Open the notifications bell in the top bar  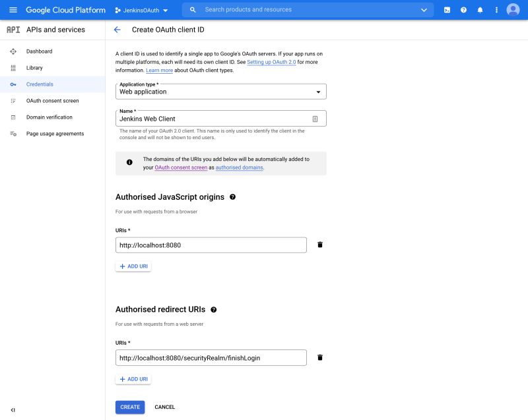480,10
